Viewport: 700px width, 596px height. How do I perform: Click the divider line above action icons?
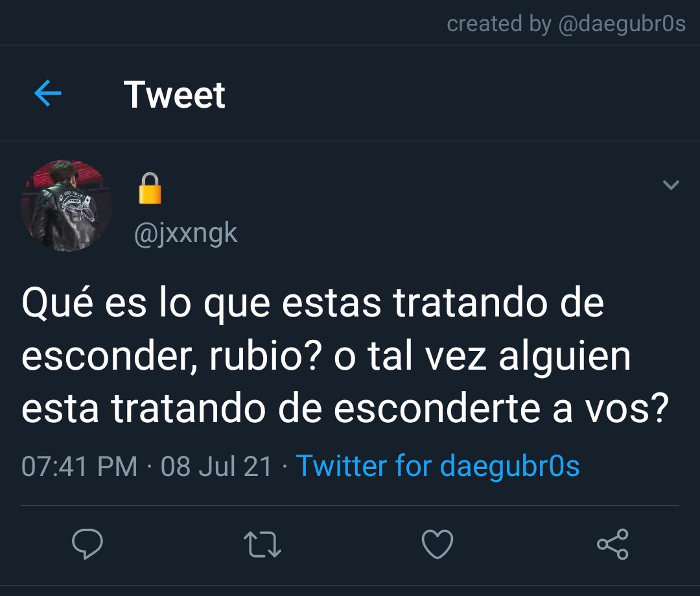pos(350,505)
